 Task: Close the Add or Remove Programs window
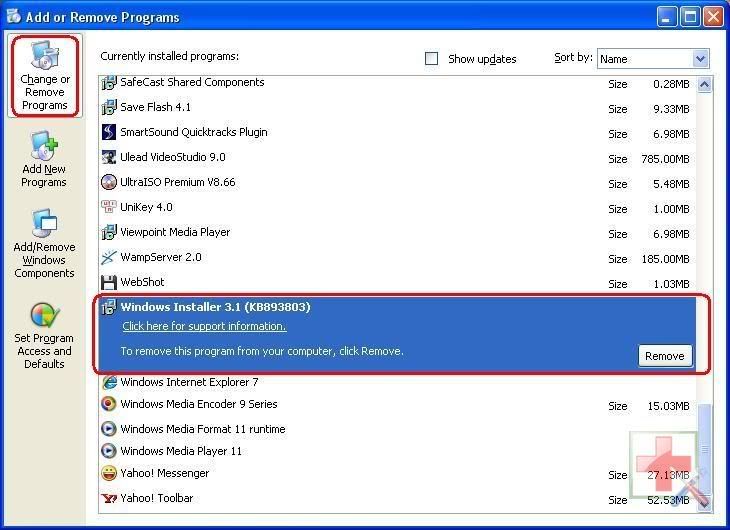[x=713, y=17]
